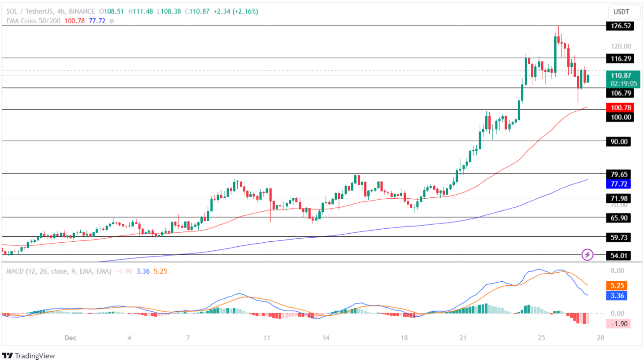
Task: Click the 100.00 price level label
Action: point(619,117)
